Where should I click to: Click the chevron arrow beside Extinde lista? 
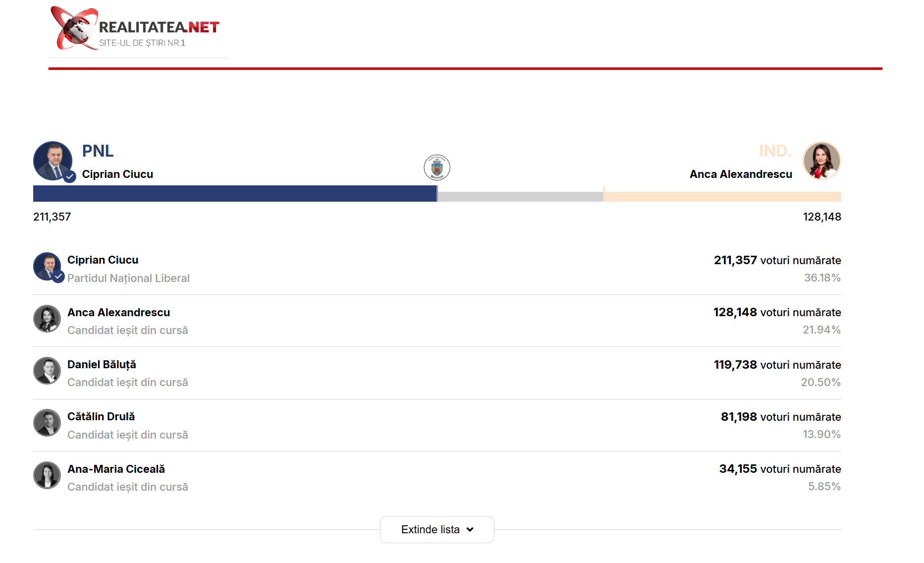(470, 529)
